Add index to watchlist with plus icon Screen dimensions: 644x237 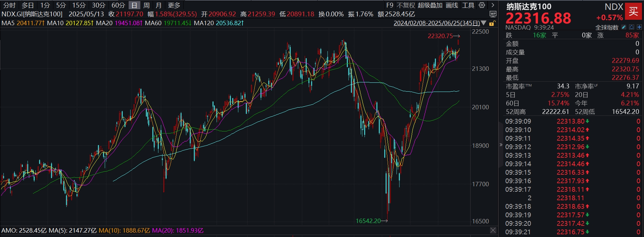coord(639,27)
